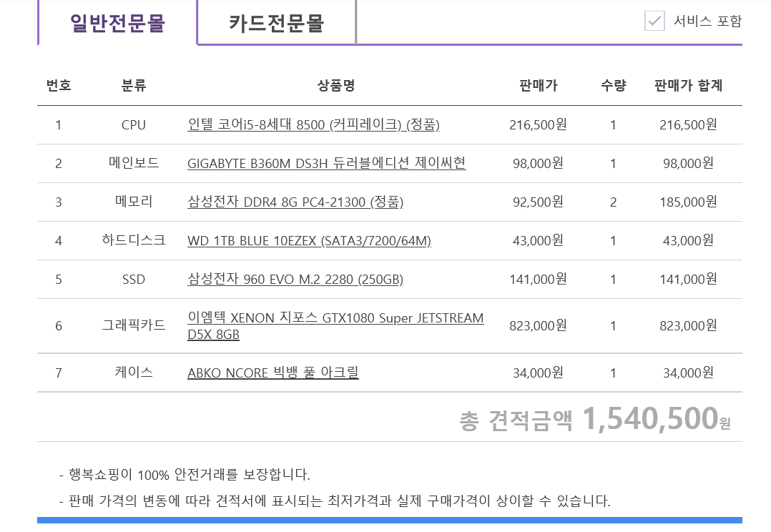This screenshot has width=771, height=532.
Task: Select the 그래픽카드 category cell
Action: click(x=133, y=325)
